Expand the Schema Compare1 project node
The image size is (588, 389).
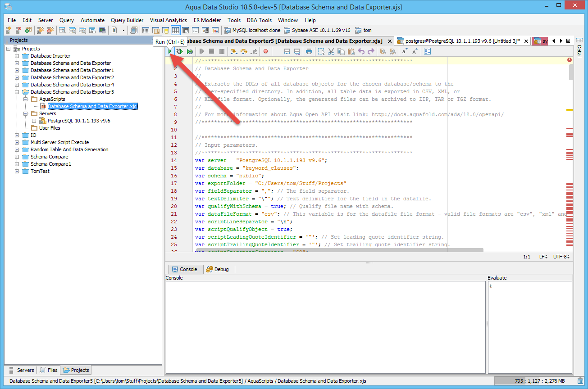(x=18, y=164)
